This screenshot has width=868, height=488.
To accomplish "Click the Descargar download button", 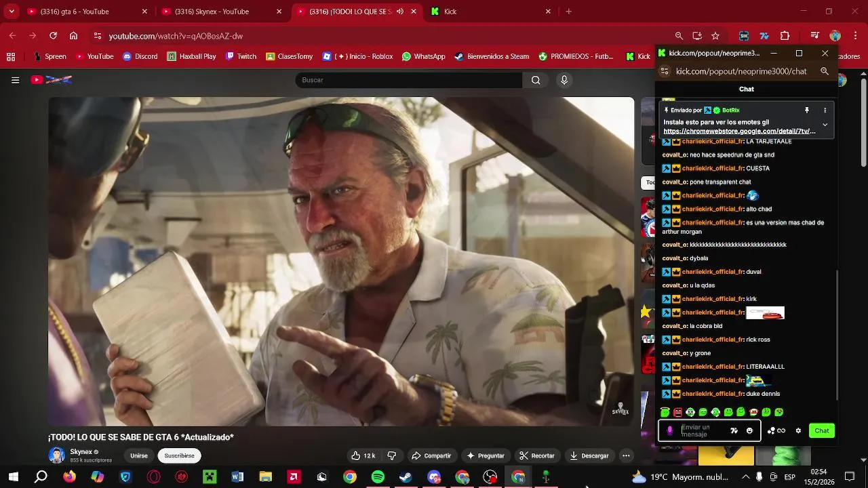I will point(589,455).
